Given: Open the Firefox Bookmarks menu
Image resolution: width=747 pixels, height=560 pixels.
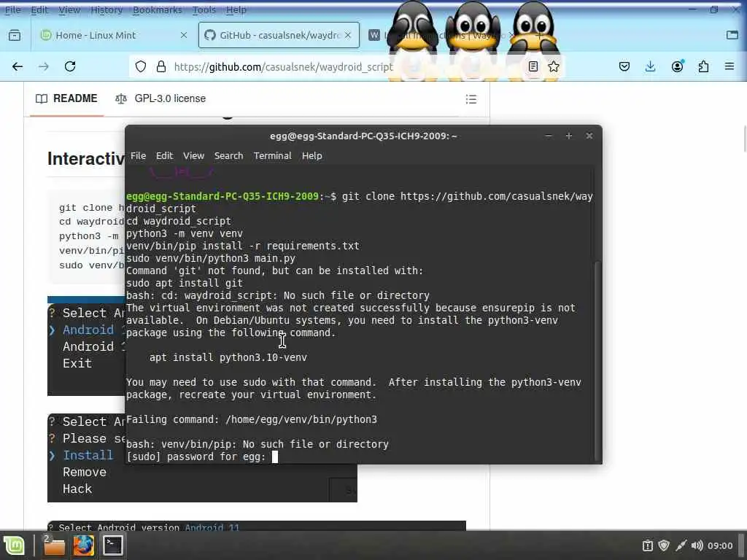Looking at the screenshot, I should 158,10.
